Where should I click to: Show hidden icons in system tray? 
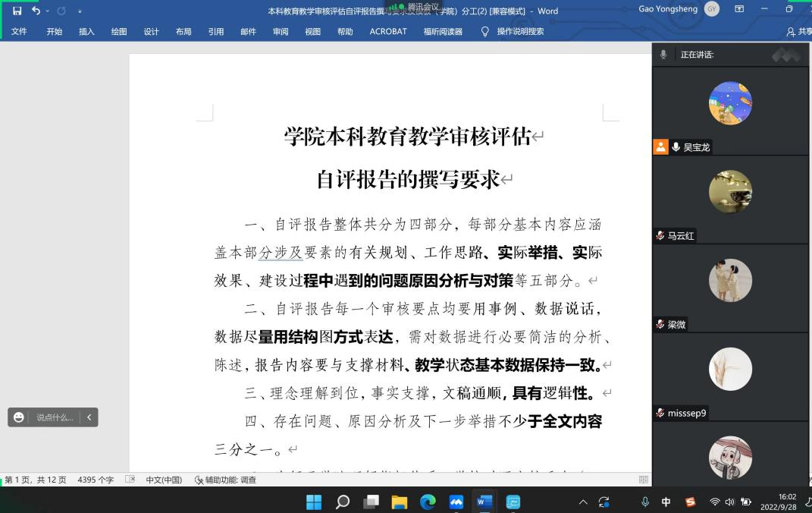tap(583, 502)
